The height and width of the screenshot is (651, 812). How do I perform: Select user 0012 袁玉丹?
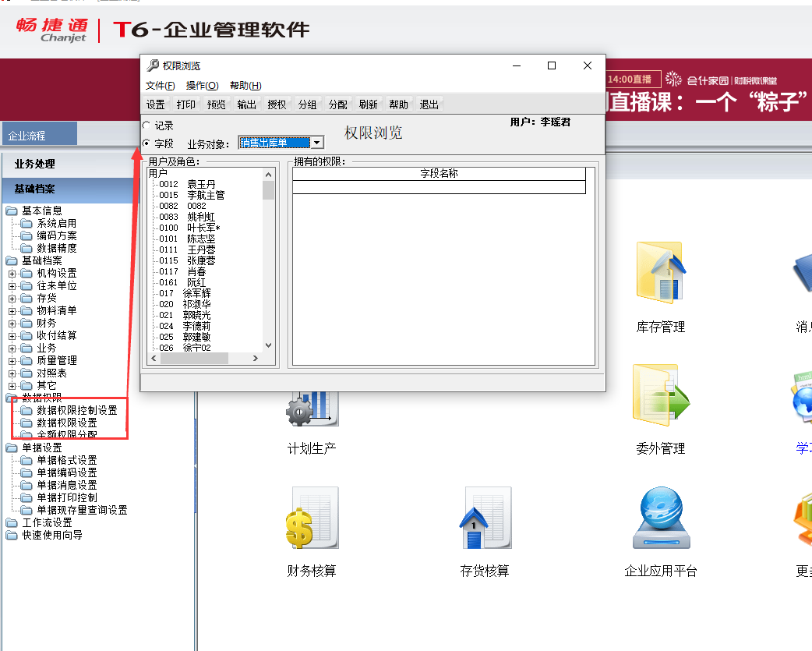pyautogui.click(x=187, y=184)
